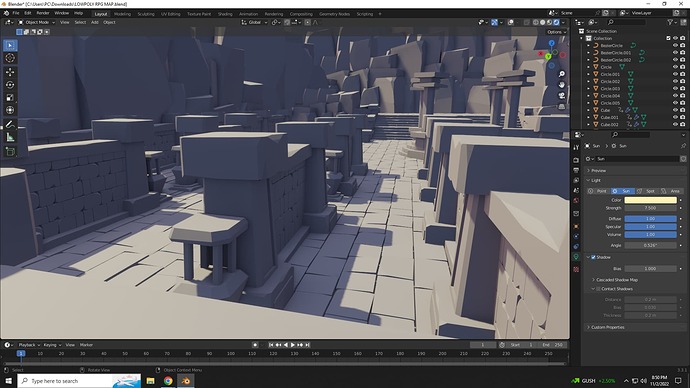Hide BezierCircle in viewport via eye icon
The image size is (690, 388).
tap(675, 46)
